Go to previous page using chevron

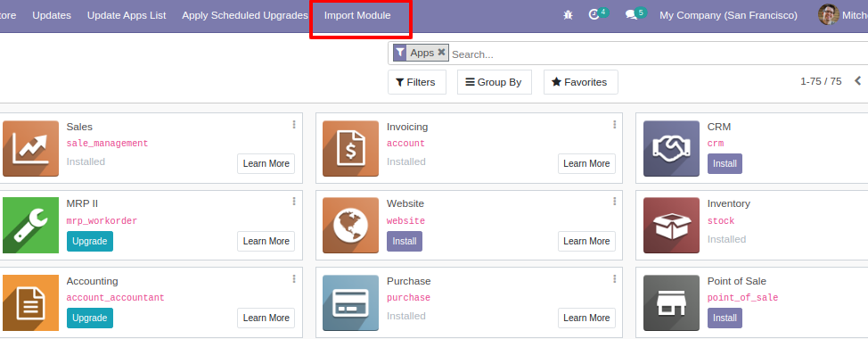click(x=857, y=81)
